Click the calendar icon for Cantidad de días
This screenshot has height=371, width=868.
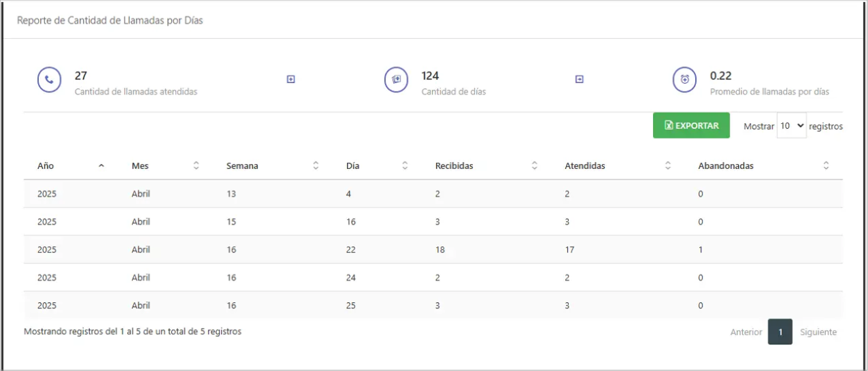tap(396, 80)
